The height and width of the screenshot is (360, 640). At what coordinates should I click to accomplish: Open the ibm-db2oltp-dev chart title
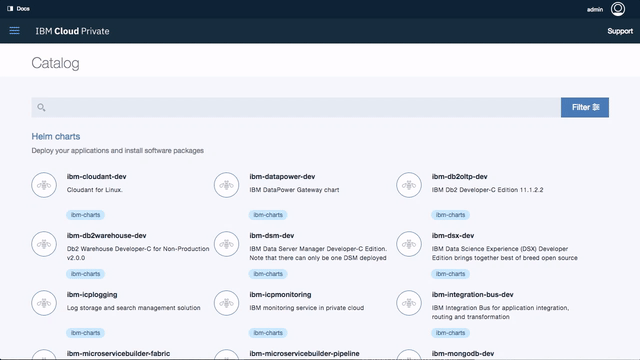point(460,177)
